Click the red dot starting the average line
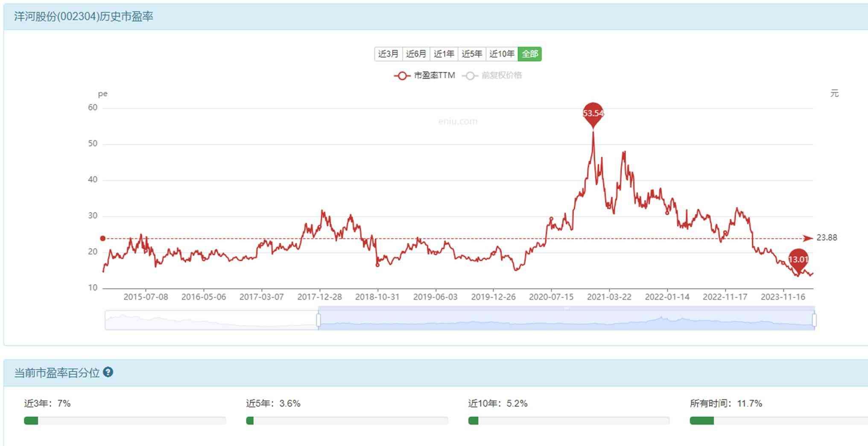868x446 pixels. (x=103, y=238)
